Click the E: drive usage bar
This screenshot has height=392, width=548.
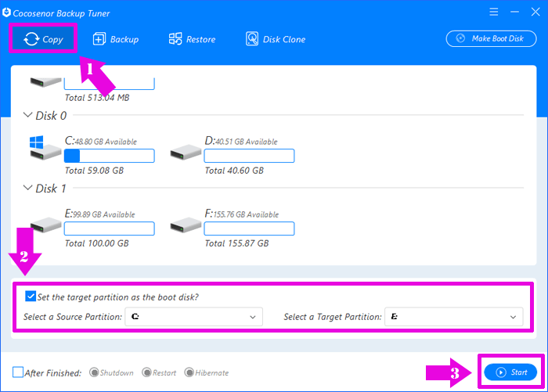tap(110, 228)
